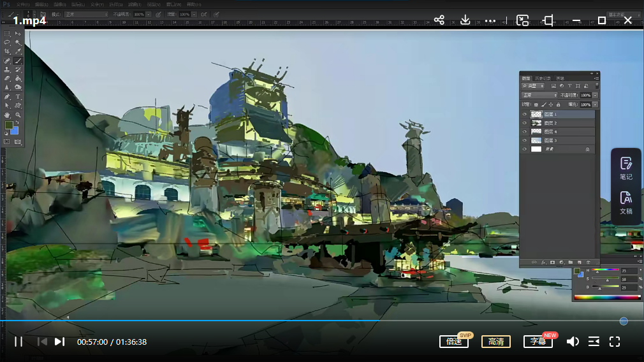Open the 文字 menu

(x=97, y=4)
